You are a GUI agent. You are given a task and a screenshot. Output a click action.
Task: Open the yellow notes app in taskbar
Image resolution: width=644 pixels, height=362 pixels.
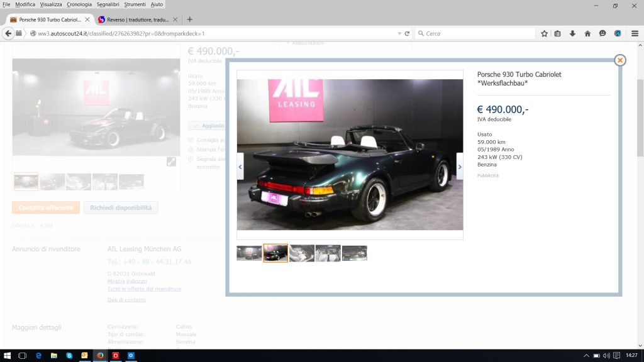85,356
